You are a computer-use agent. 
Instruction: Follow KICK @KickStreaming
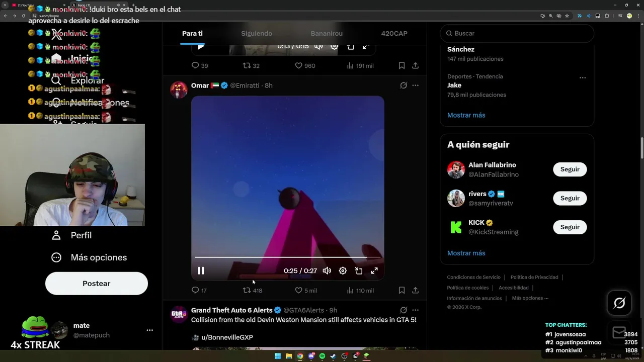coord(570,227)
